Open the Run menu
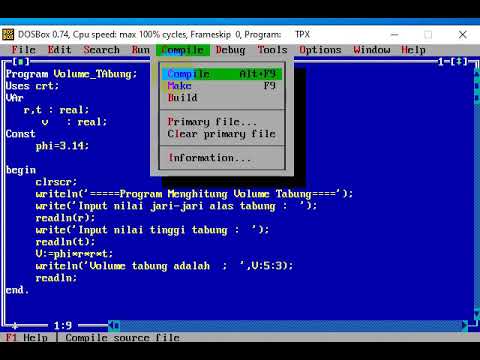This screenshot has height=360, width=480. tap(140, 50)
